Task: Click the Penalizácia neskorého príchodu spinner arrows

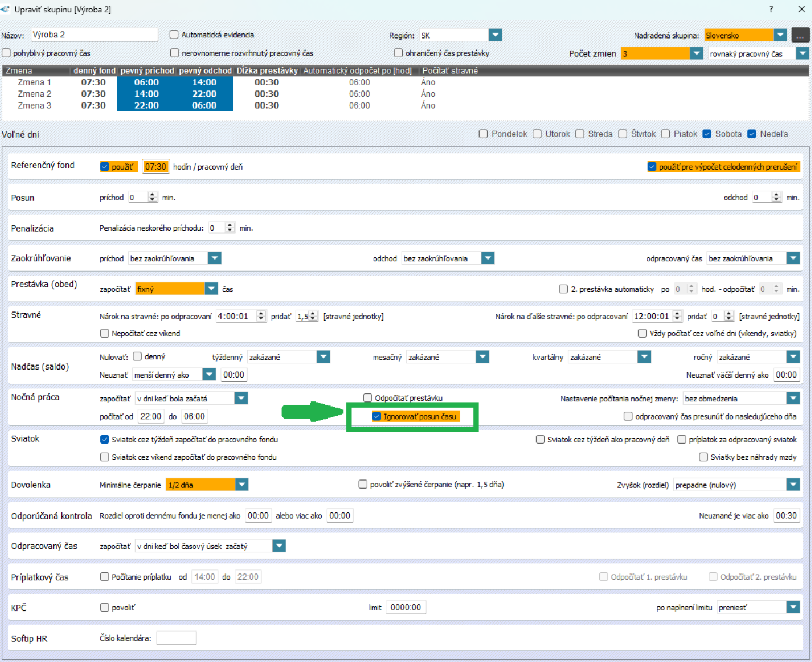Action: click(x=230, y=228)
